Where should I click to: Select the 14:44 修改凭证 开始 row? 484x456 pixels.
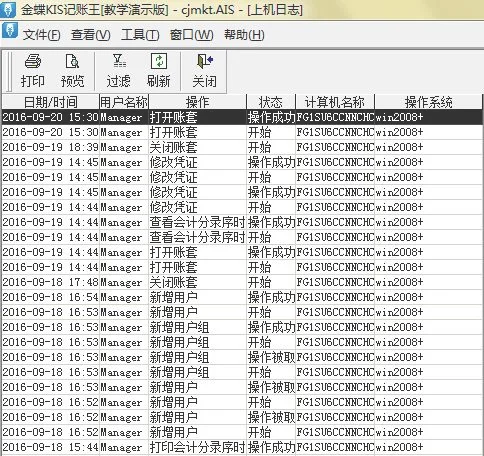[x=242, y=207]
